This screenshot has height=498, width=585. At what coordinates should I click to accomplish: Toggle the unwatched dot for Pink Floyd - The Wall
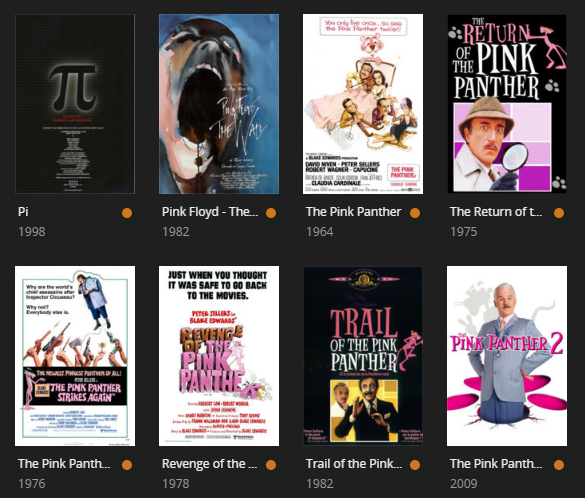point(271,213)
